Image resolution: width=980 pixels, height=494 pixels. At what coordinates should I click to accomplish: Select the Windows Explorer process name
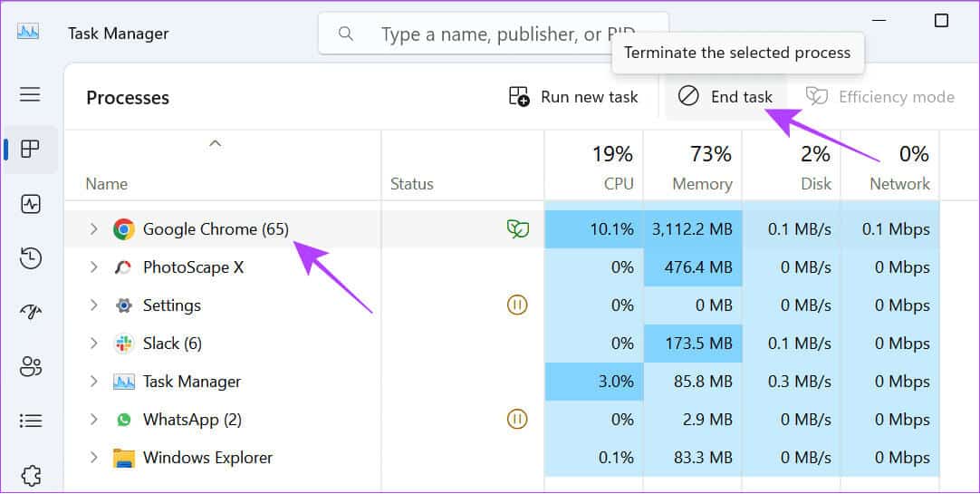(208, 458)
